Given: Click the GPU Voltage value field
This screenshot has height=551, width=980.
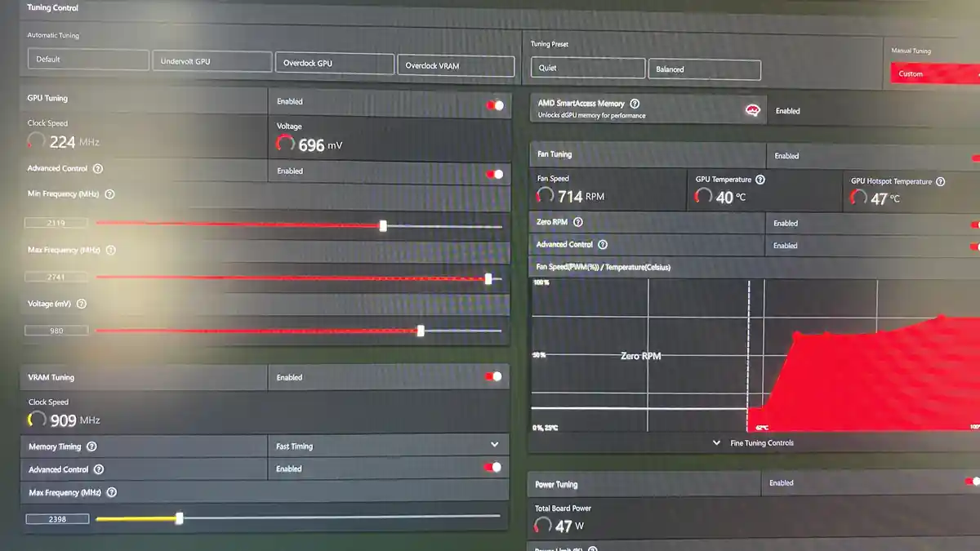Looking at the screenshot, I should tap(56, 331).
